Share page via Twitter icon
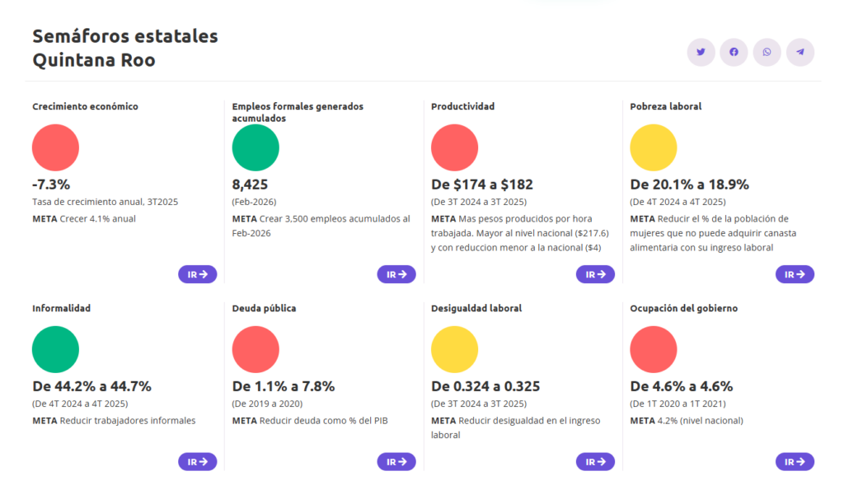This screenshot has height=504, width=844. (701, 52)
